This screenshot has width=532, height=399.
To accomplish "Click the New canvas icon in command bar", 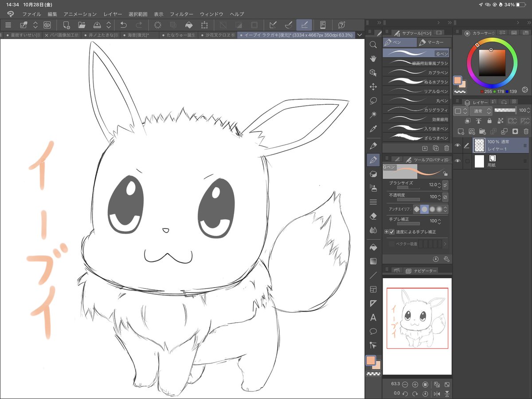I will (66, 25).
